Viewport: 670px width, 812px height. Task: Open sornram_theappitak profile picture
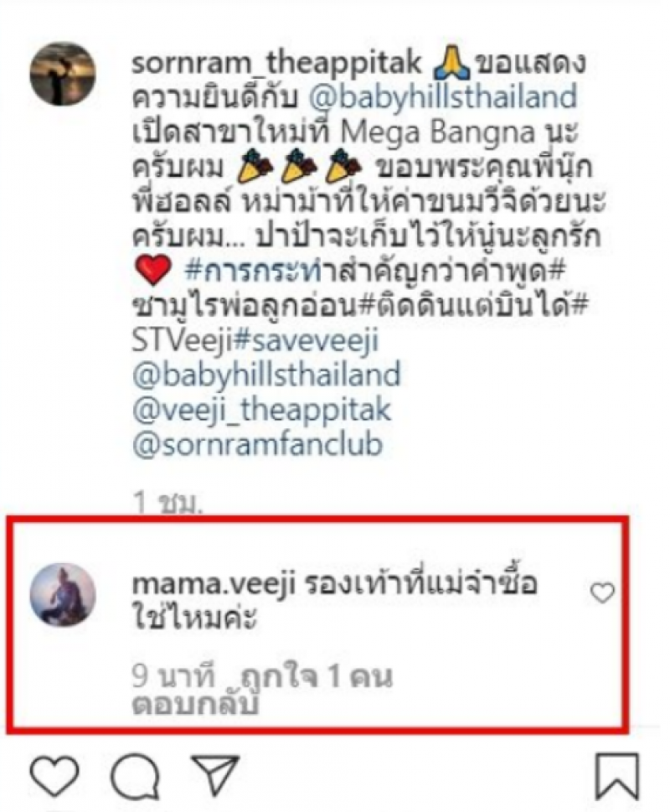tap(63, 74)
